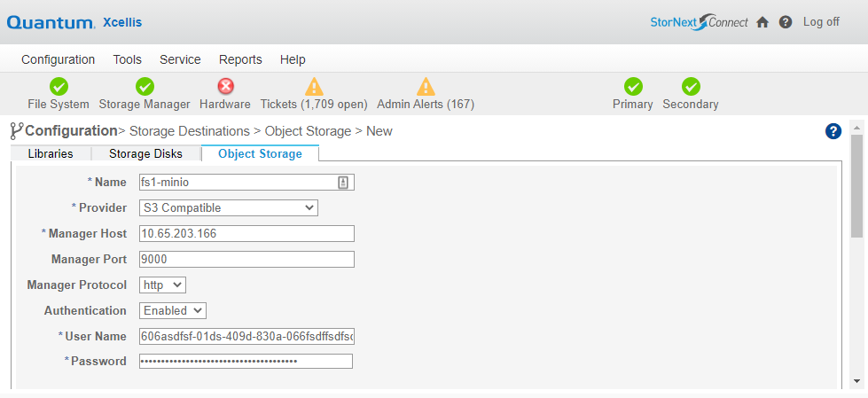This screenshot has width=868, height=398.
Task: Open the Authentication Enabled dropdown
Action: pyautogui.click(x=173, y=310)
